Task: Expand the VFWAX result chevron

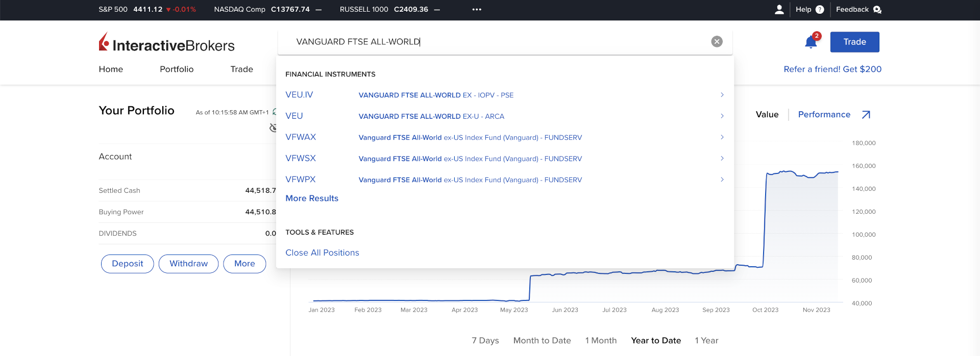Action: pyautogui.click(x=722, y=137)
